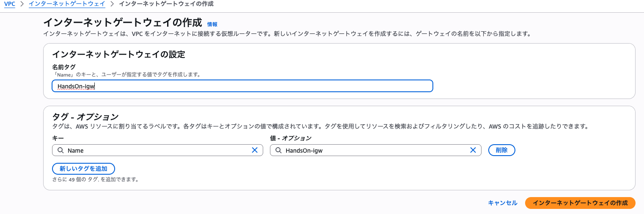The height and width of the screenshot is (214, 644).
Task: Click the 名前タグ label
Action: pyautogui.click(x=64, y=67)
